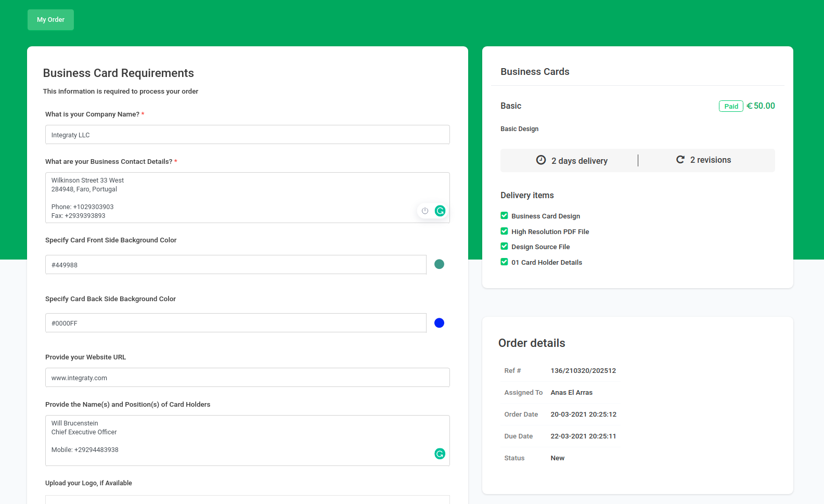Image resolution: width=824 pixels, height=504 pixels.
Task: Toggle the 01 Card Holder Details checkbox
Action: pyautogui.click(x=504, y=262)
